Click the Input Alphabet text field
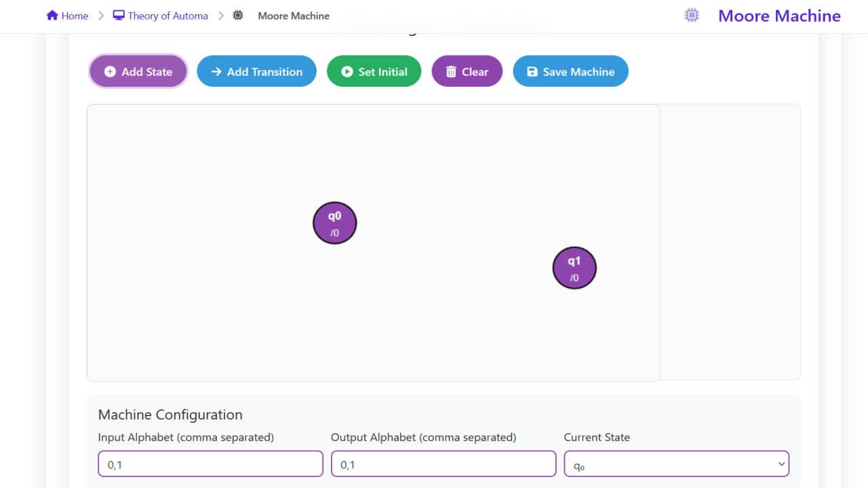Viewport: 868px width, 488px height. pos(210,464)
